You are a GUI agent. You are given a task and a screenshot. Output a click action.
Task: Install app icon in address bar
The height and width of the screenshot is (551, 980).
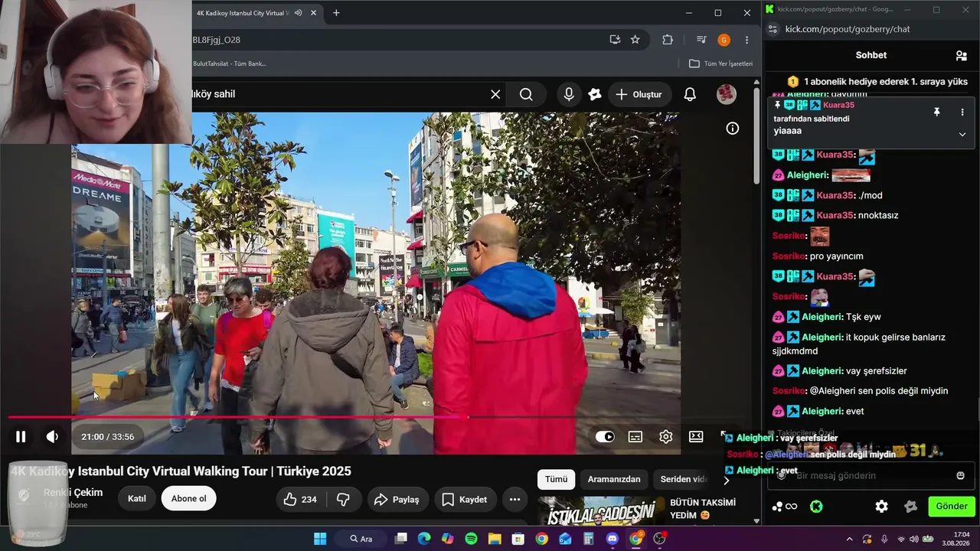coord(614,40)
